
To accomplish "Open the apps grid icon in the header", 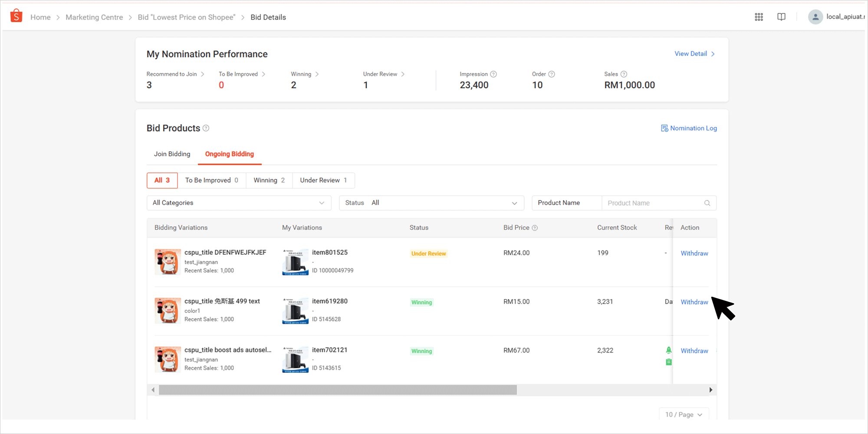I will tap(759, 16).
